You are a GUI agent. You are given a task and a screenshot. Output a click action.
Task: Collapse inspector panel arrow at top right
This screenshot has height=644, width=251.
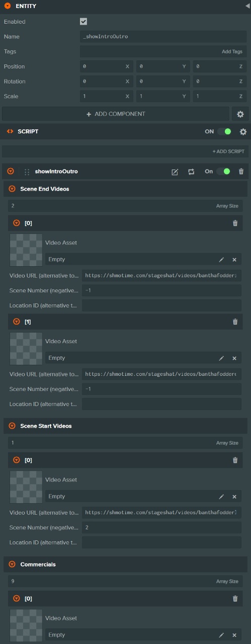point(246,6)
